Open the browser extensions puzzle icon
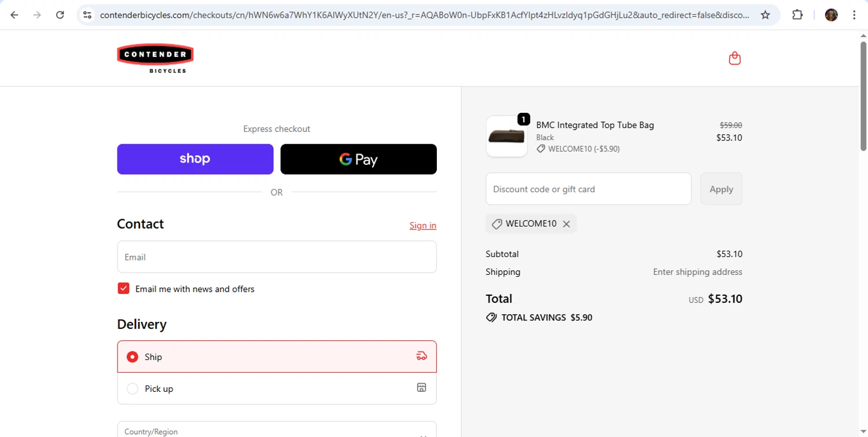 point(797,15)
